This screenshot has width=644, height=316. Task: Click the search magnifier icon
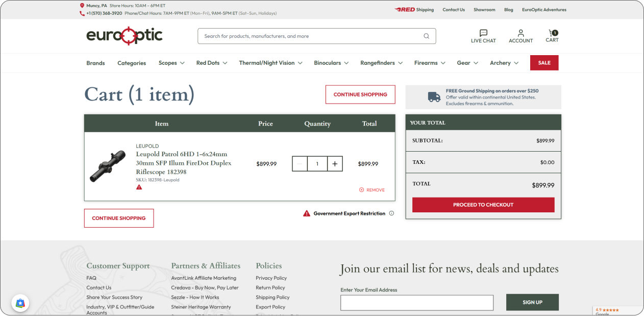[426, 36]
